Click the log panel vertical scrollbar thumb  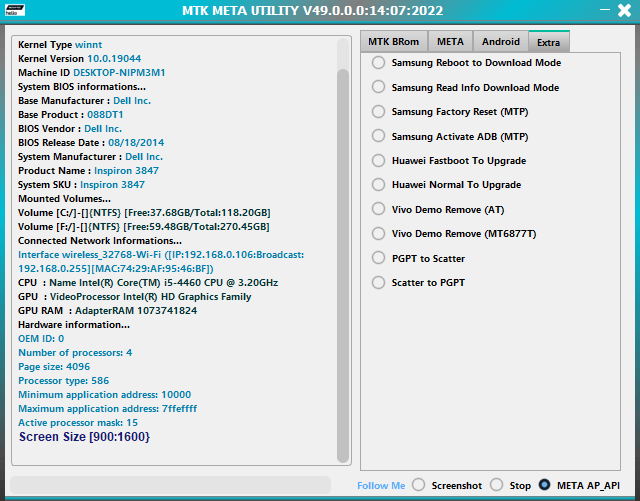[x=343, y=265]
